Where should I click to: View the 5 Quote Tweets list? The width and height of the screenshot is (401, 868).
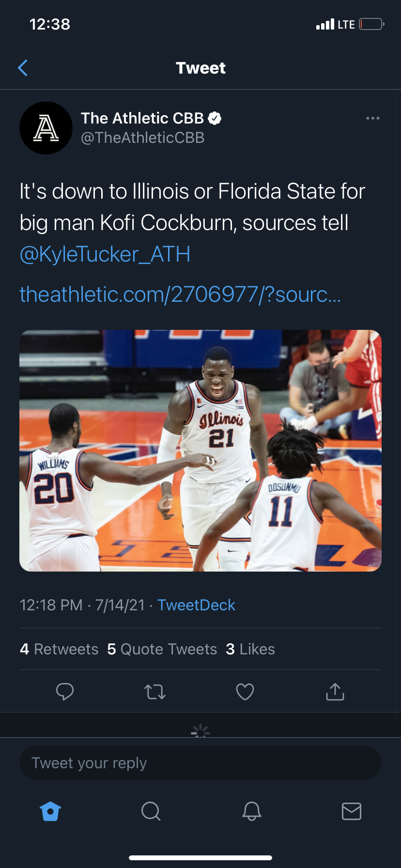162,649
